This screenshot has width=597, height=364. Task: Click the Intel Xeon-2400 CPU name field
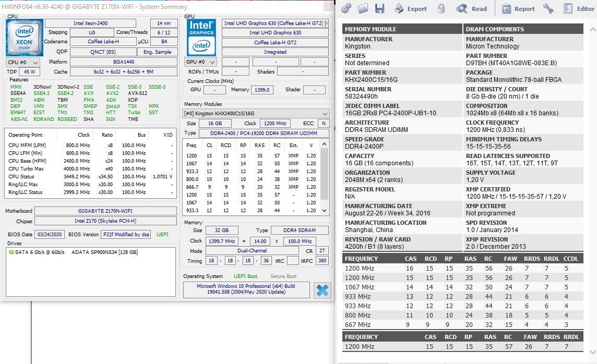(x=91, y=23)
